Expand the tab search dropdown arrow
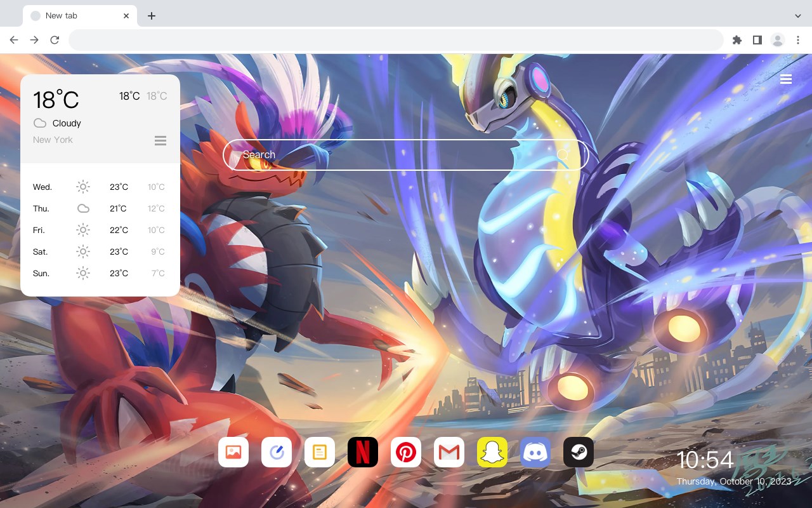 click(x=798, y=15)
